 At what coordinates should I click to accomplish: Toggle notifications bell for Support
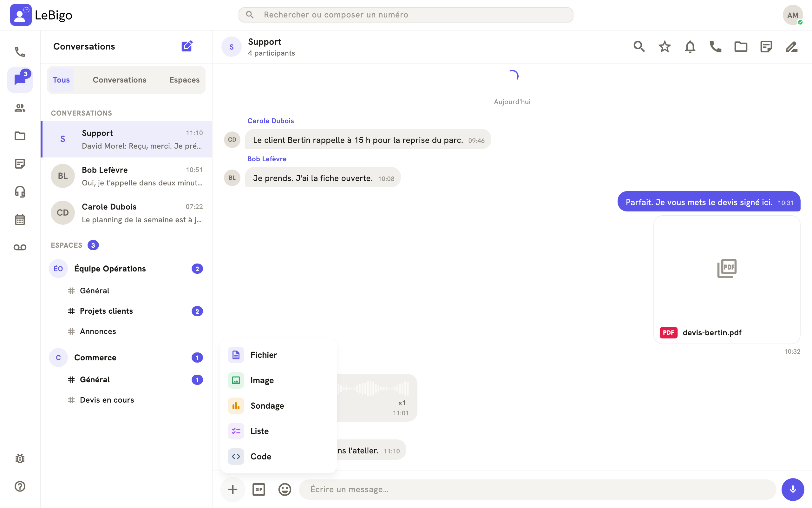pyautogui.click(x=690, y=46)
